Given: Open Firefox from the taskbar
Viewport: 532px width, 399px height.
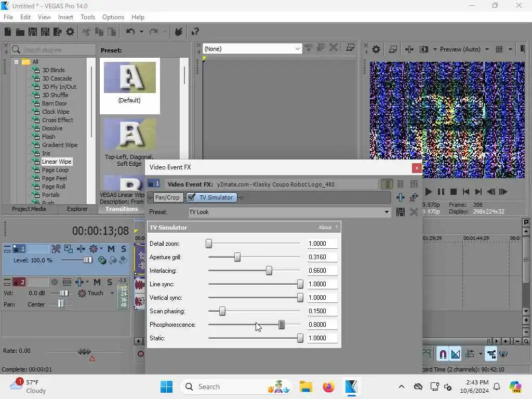Looking at the screenshot, I should [328, 387].
